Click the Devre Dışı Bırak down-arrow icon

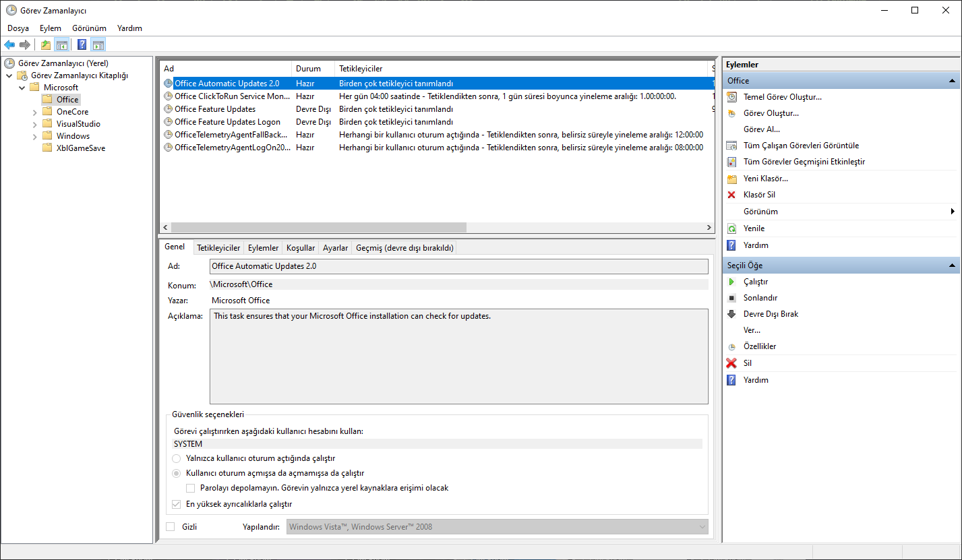(x=731, y=314)
